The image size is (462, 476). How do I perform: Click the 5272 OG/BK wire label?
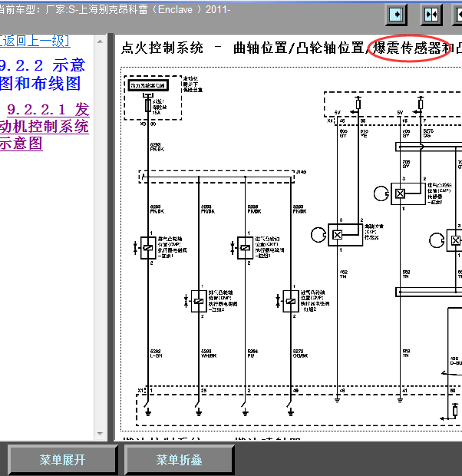[x=300, y=353]
